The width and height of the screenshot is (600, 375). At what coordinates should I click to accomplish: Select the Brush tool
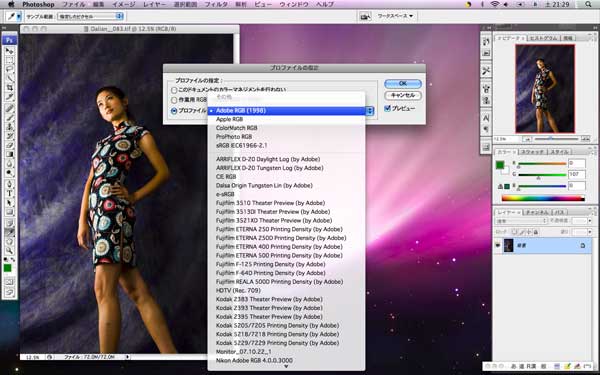coord(9,118)
